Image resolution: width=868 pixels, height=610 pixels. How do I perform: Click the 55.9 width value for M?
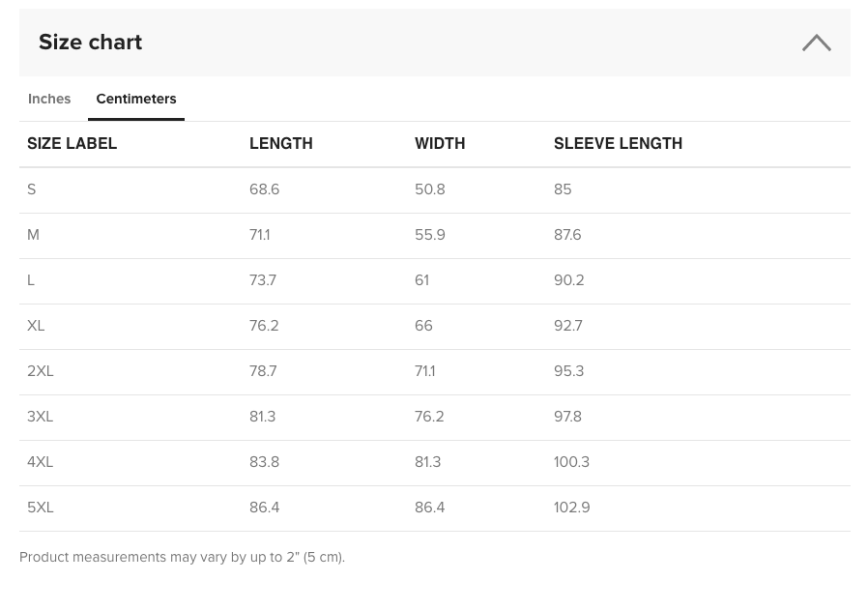point(429,235)
